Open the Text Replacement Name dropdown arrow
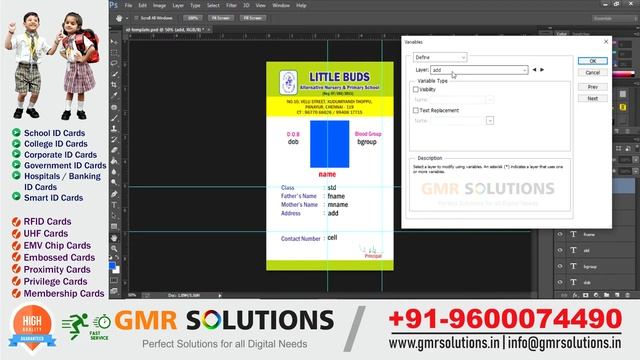Viewport: 640px width, 360px height. click(x=490, y=120)
